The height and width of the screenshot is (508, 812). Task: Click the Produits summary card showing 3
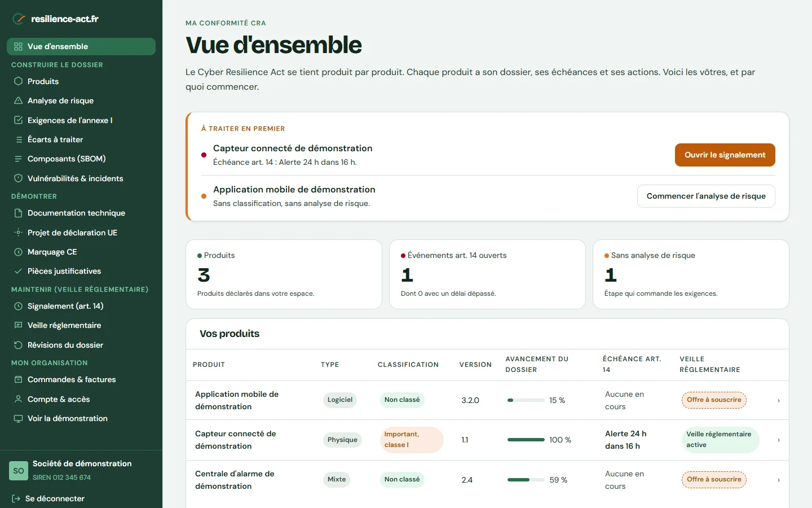pyautogui.click(x=284, y=274)
